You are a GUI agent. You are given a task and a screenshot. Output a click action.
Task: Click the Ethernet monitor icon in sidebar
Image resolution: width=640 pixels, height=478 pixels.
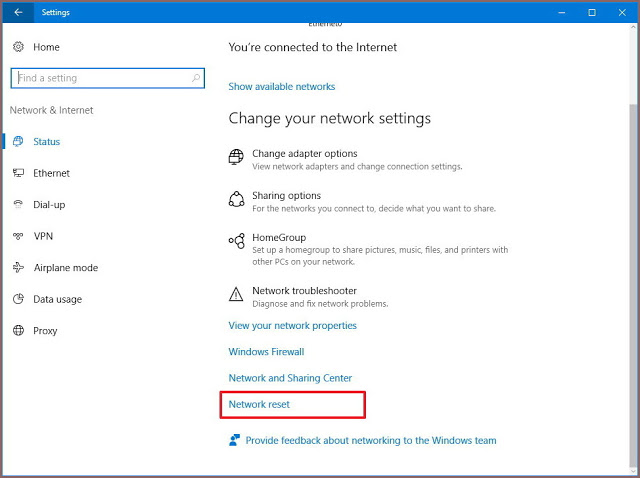(x=18, y=173)
